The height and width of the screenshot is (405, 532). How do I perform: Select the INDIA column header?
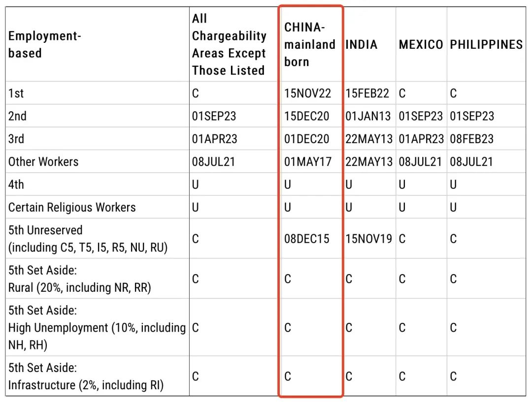coord(362,44)
